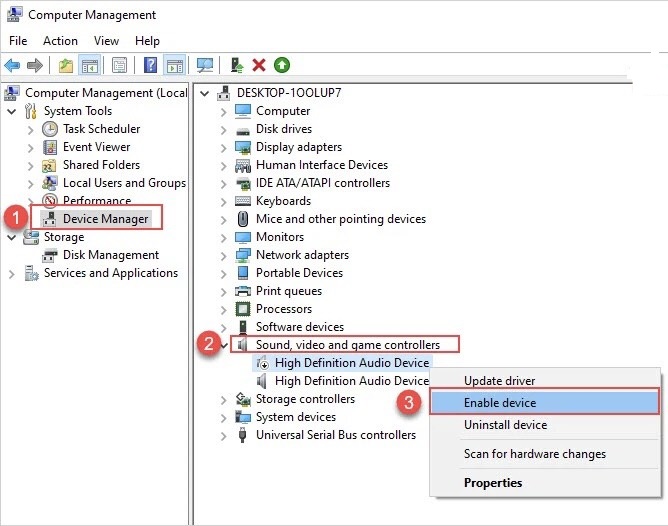
Task: Click the Properties sheet toolbar icon
Action: click(x=120, y=66)
